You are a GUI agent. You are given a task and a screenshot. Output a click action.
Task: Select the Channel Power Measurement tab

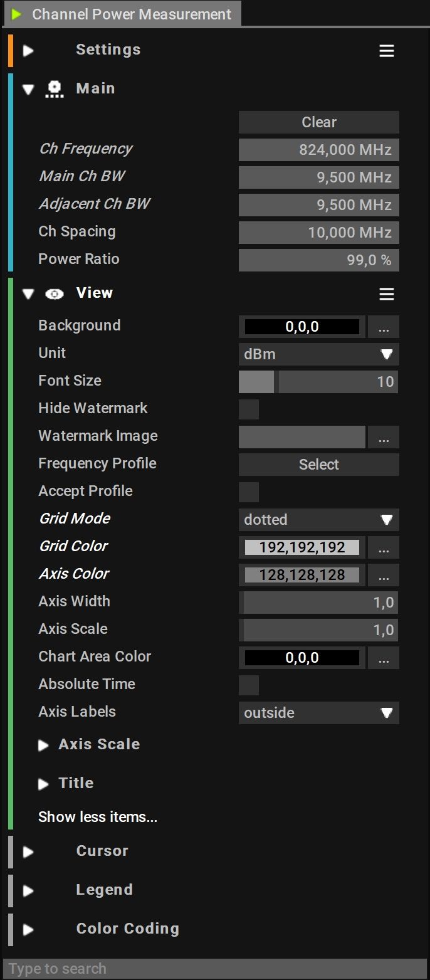pyautogui.click(x=123, y=14)
